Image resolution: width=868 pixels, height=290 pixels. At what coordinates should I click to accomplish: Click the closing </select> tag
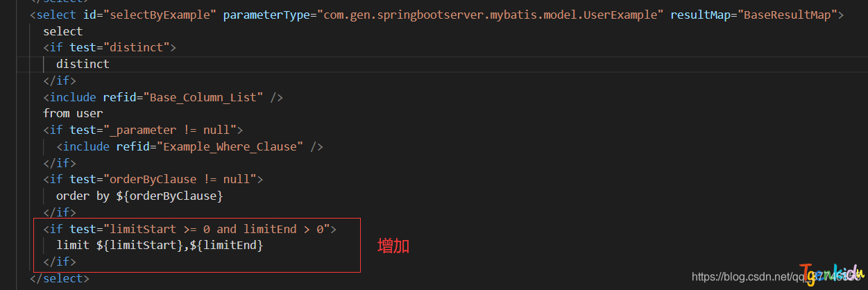[60, 278]
